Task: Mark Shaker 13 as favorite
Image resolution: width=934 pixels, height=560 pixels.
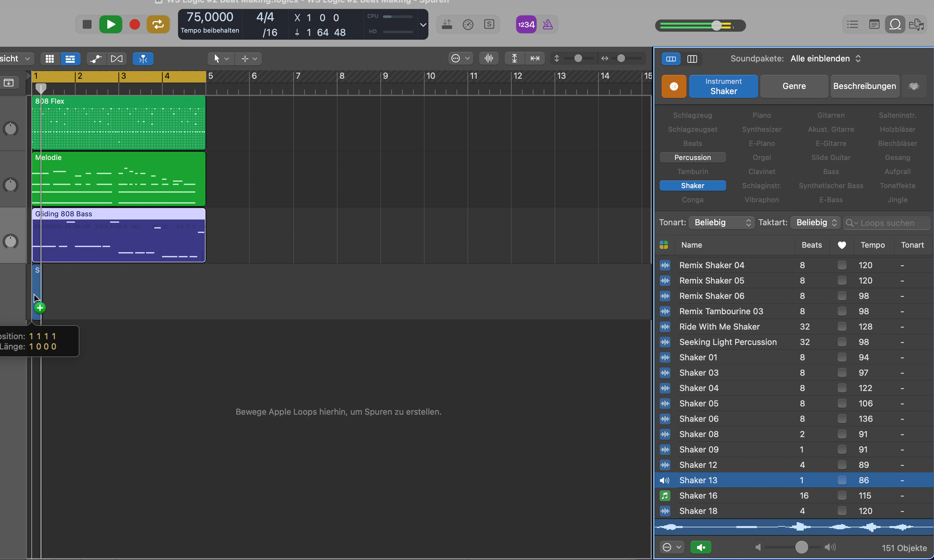Action: tap(841, 480)
